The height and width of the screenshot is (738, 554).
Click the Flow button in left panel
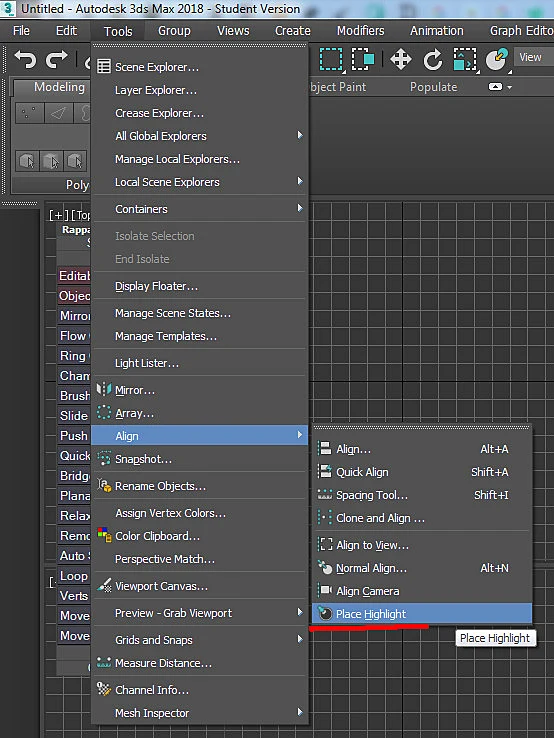pyautogui.click(x=74, y=336)
